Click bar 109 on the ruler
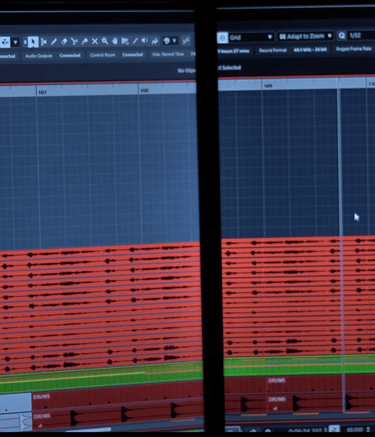 click(268, 86)
